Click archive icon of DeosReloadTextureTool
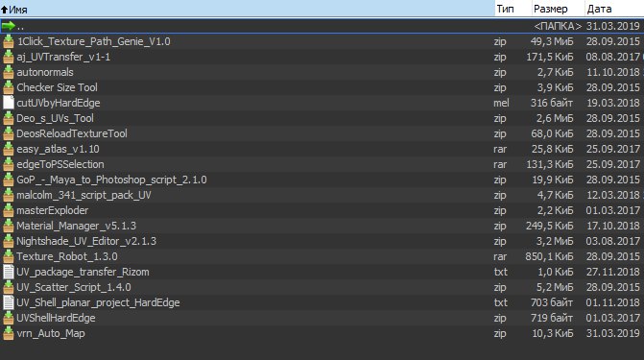 (9, 133)
